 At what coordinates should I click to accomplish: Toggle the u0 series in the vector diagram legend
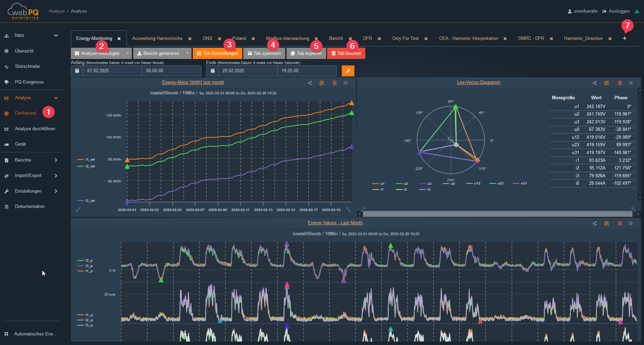coord(450,183)
